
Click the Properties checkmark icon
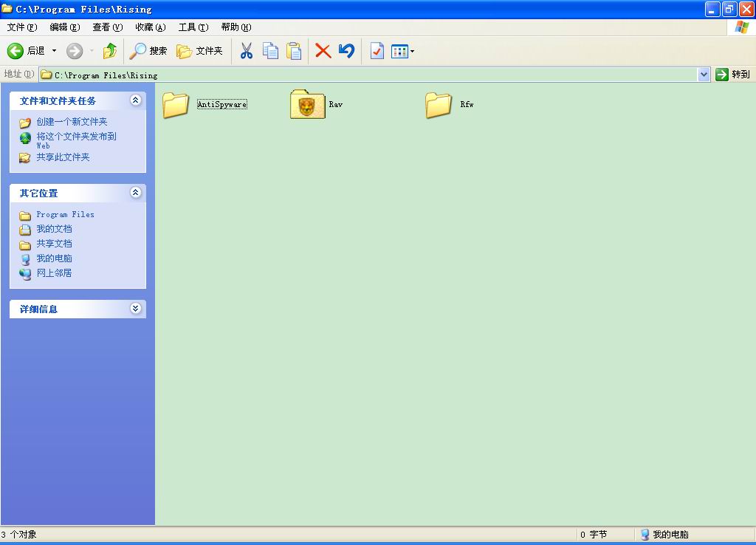(x=377, y=51)
